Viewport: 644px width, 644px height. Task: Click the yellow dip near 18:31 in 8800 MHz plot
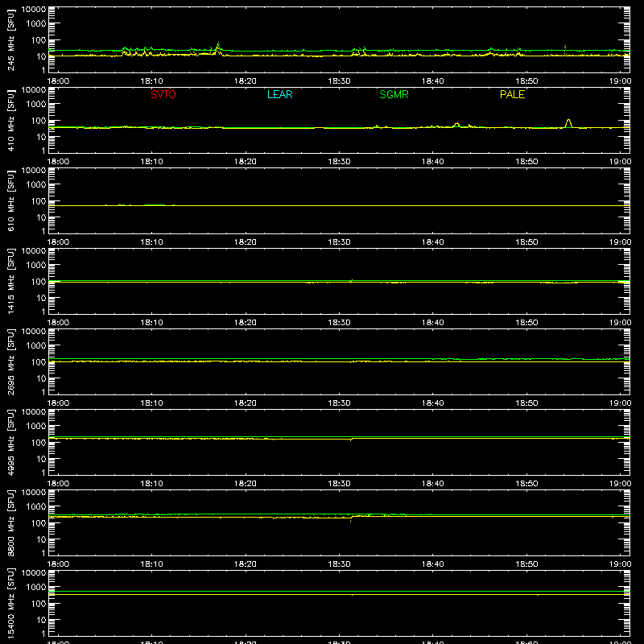tap(350, 519)
